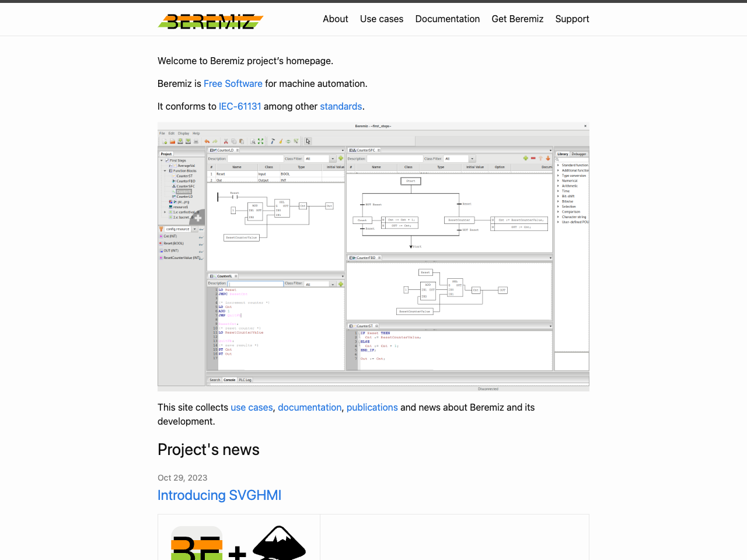The height and width of the screenshot is (560, 747).
Task: Click the standards link
Action: pos(341,106)
